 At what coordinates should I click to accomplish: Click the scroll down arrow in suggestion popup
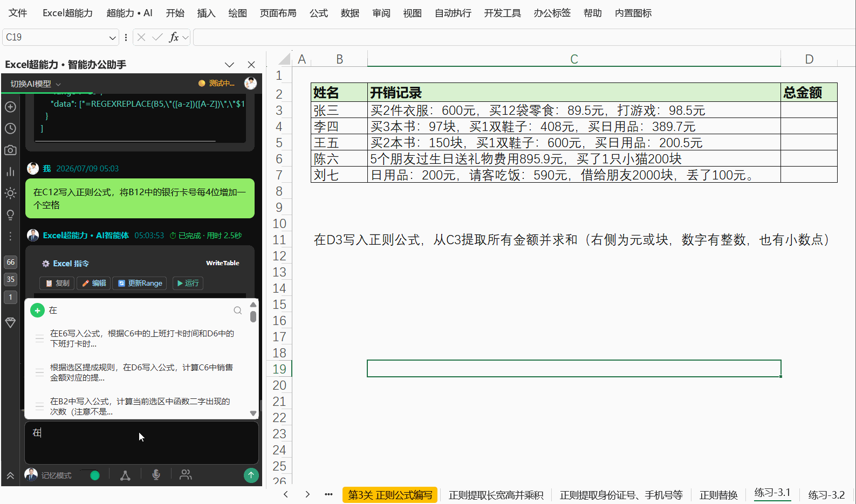[x=253, y=413]
